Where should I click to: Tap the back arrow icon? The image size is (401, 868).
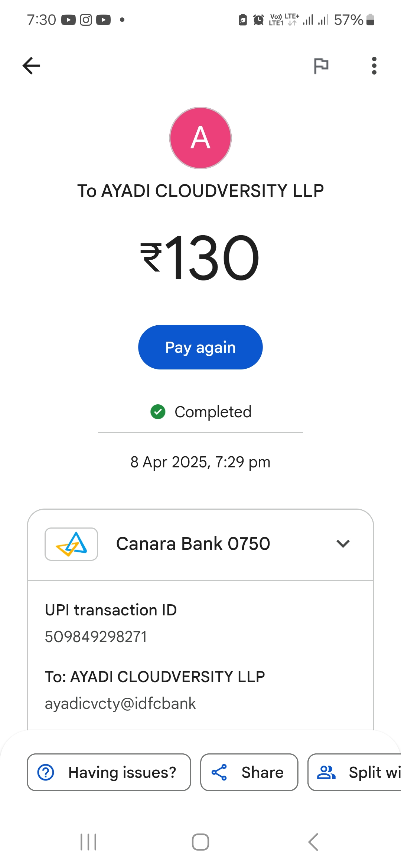point(32,66)
